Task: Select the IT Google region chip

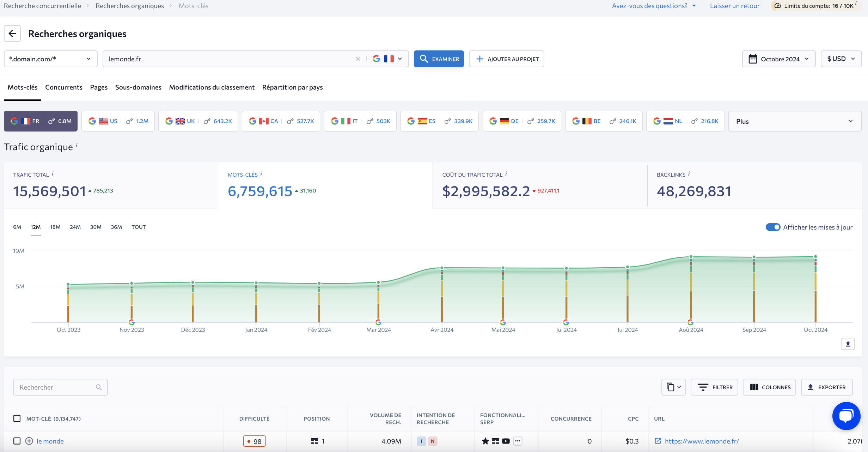Action: click(x=360, y=121)
